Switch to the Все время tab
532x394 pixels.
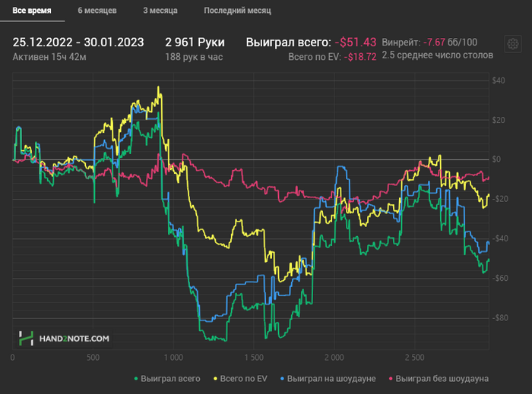pyautogui.click(x=32, y=11)
